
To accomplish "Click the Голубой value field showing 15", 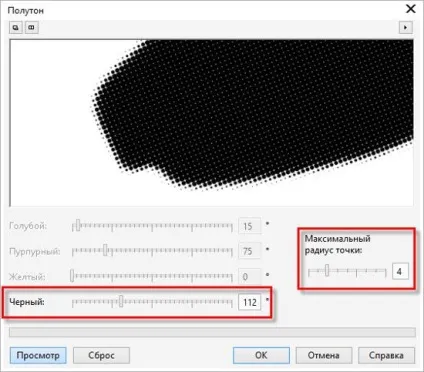I will pyautogui.click(x=250, y=226).
